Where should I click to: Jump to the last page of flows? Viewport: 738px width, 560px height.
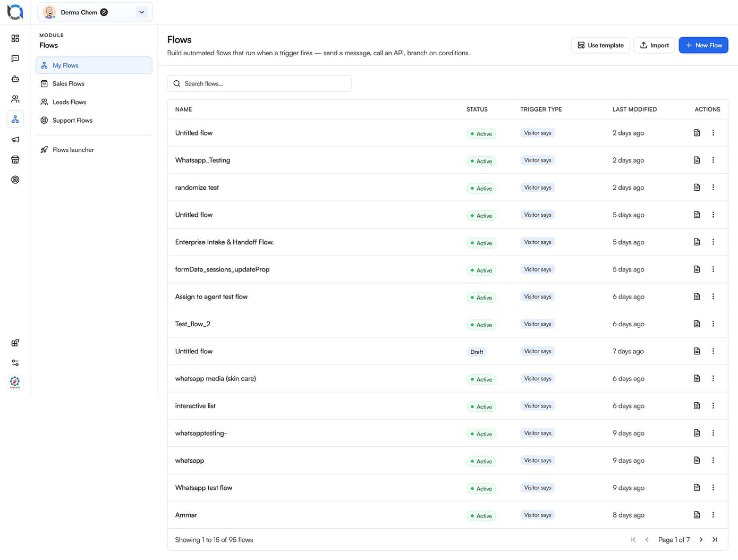(715, 540)
